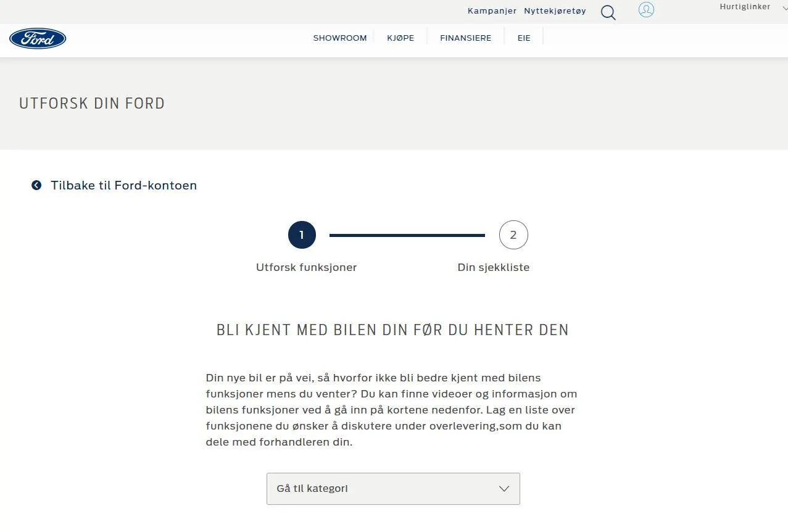
Task: Select step 1 circle Utforsk funksjoner
Action: pos(302,235)
